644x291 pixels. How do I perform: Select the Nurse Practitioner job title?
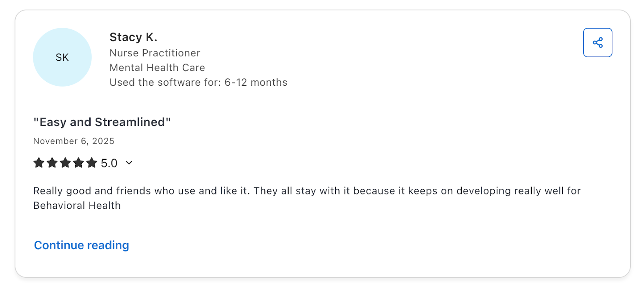pos(154,53)
